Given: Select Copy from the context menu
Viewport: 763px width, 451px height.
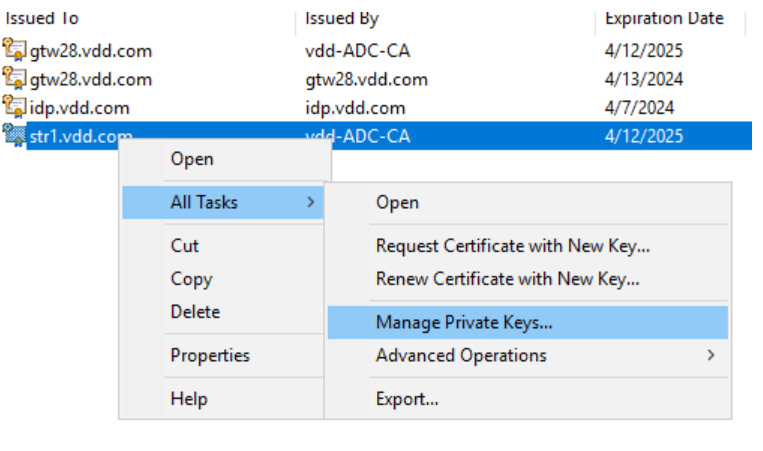Looking at the screenshot, I should (x=191, y=279).
